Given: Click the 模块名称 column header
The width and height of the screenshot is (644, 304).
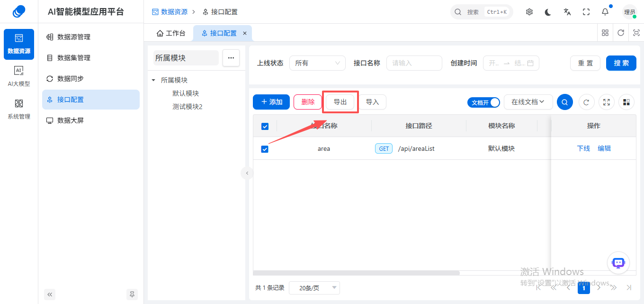Looking at the screenshot, I should click(x=501, y=126).
